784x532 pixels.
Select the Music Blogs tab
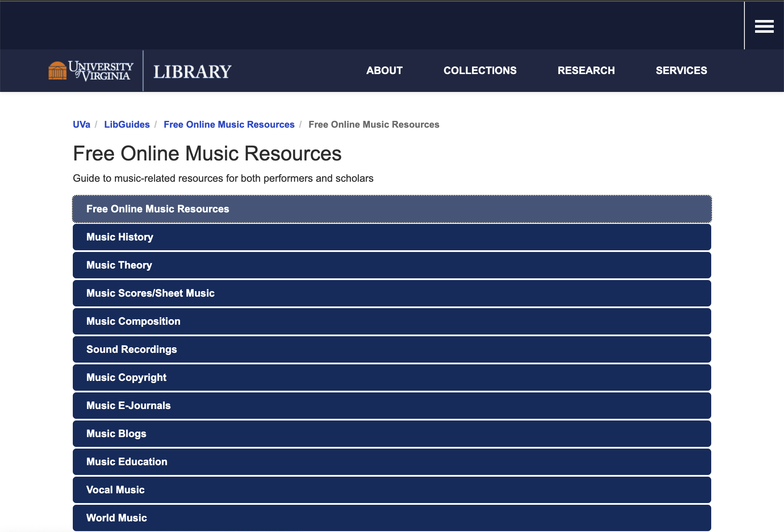tap(392, 434)
